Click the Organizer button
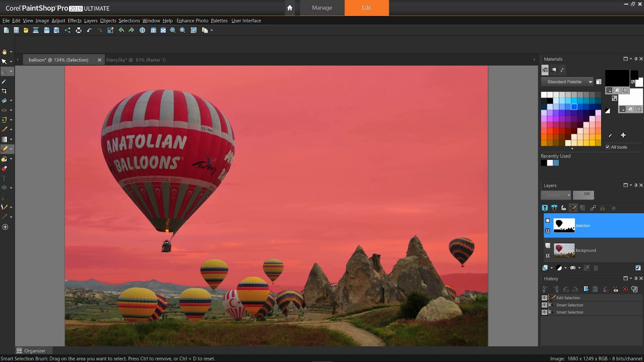 click(31, 350)
